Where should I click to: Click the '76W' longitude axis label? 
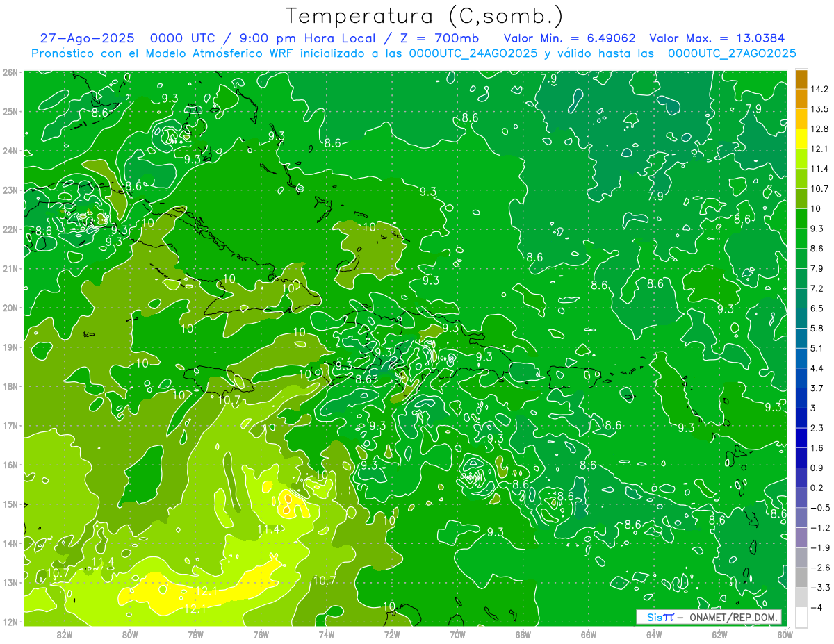[261, 634]
